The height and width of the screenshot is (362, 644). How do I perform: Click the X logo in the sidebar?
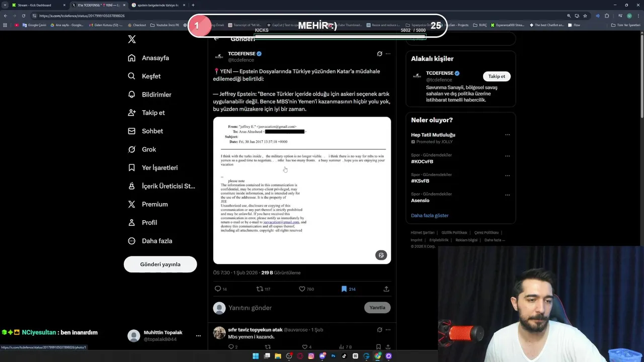(x=132, y=39)
